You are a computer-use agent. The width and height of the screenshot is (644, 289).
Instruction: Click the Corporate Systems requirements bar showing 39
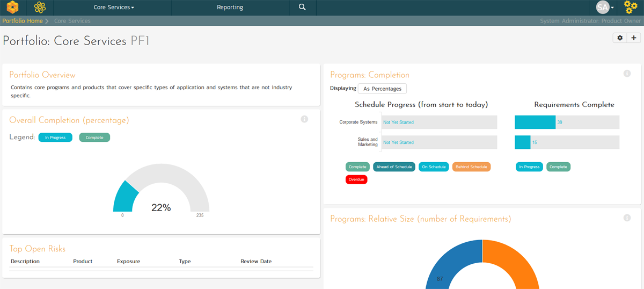[535, 122]
